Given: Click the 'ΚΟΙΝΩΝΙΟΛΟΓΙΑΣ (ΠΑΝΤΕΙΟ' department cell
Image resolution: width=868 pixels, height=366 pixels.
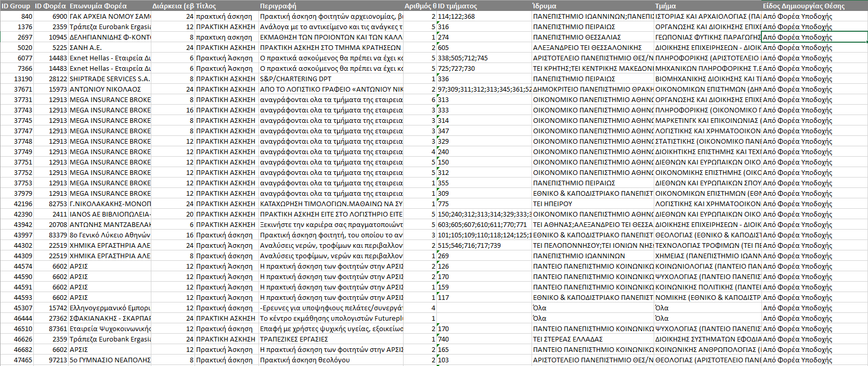Looking at the screenshot, I should [708, 266].
